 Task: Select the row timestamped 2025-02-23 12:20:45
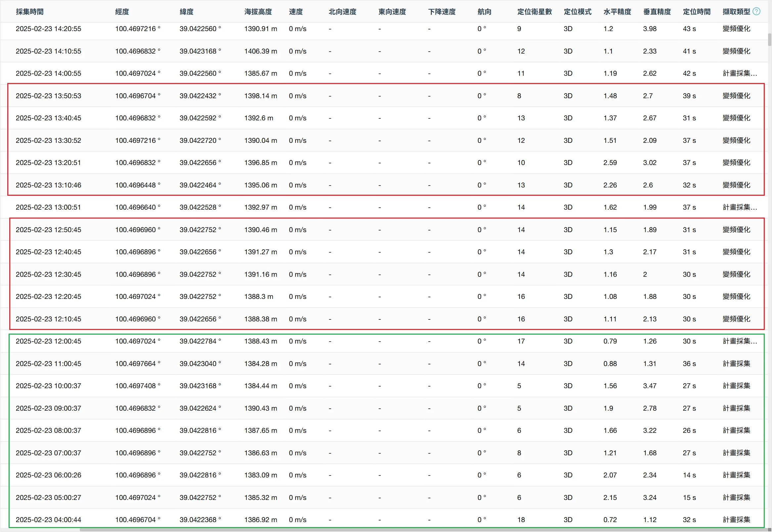[48, 297]
